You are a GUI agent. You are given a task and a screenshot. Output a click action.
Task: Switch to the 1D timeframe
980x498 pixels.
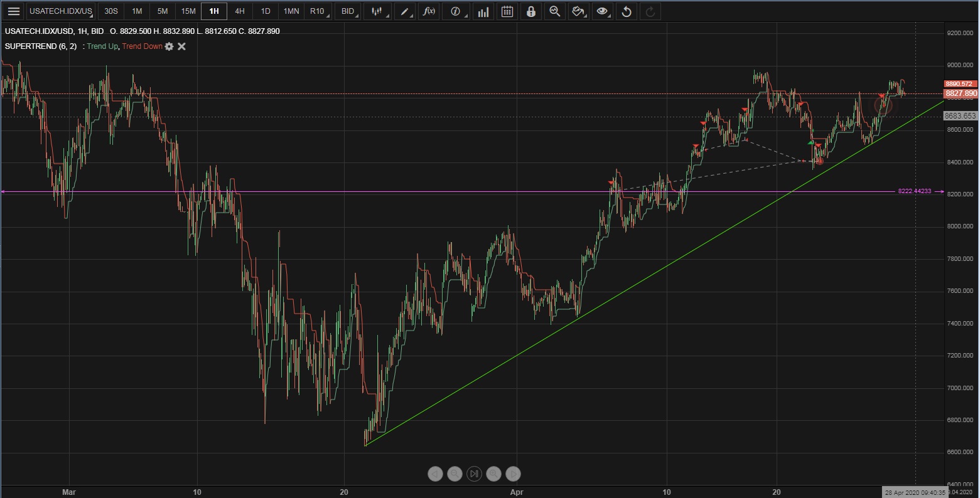(266, 11)
